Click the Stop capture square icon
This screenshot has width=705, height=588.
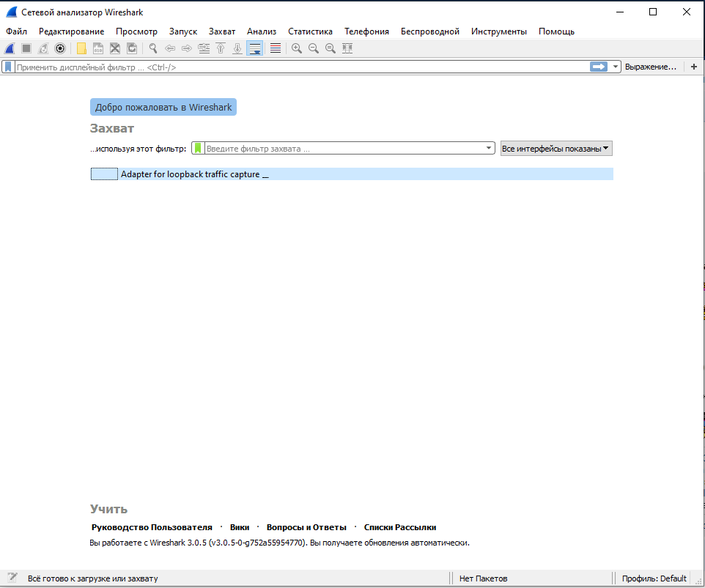(x=26, y=48)
